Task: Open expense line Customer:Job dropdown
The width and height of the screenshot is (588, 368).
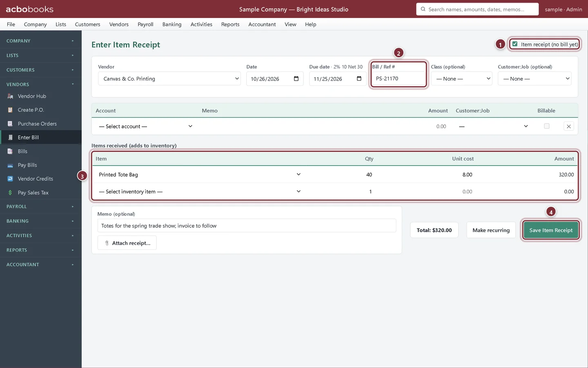Action: 493,126
